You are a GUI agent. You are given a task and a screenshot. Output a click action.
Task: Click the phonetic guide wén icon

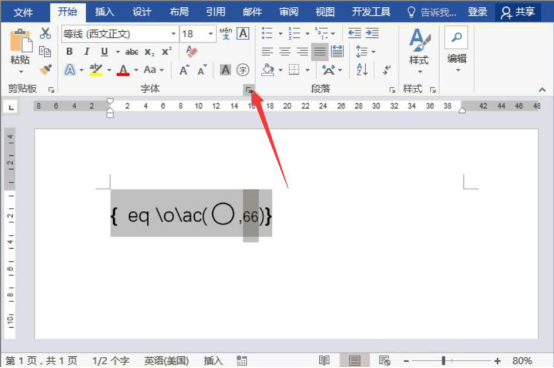click(x=226, y=34)
